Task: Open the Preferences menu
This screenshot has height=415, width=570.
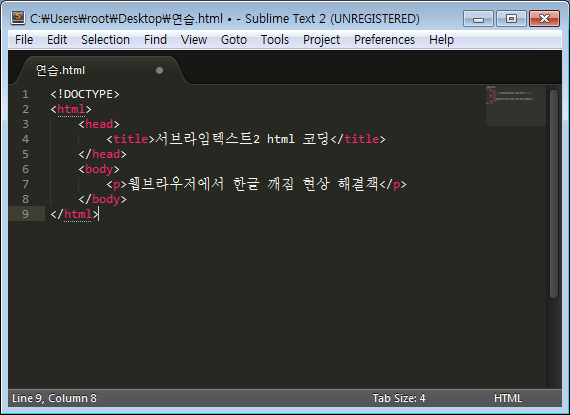Action: click(x=384, y=40)
